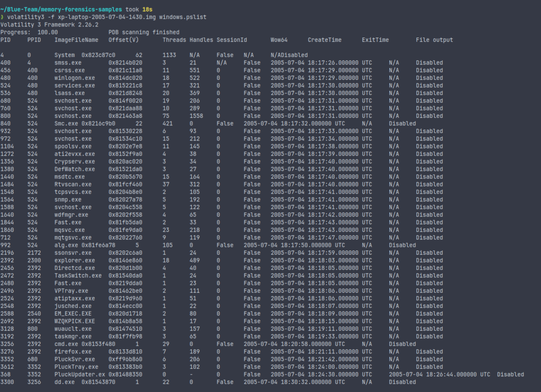Click the ImageFileName column header
The height and width of the screenshot is (392, 541).
tap(76, 40)
